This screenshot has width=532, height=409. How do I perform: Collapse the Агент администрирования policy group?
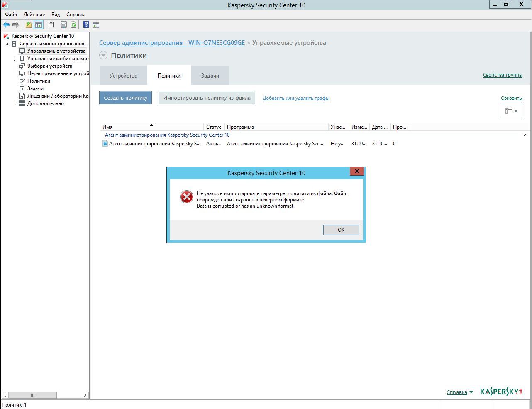coord(525,135)
